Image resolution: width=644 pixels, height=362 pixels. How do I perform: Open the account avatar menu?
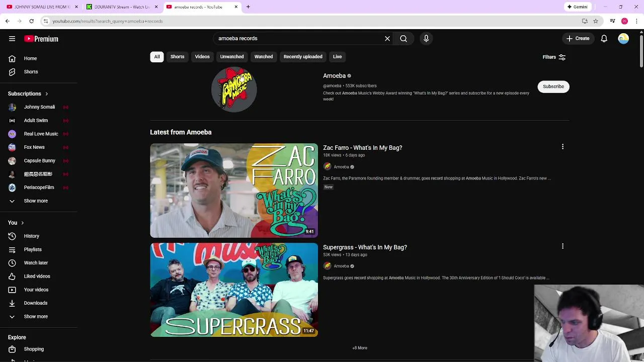[x=623, y=38]
